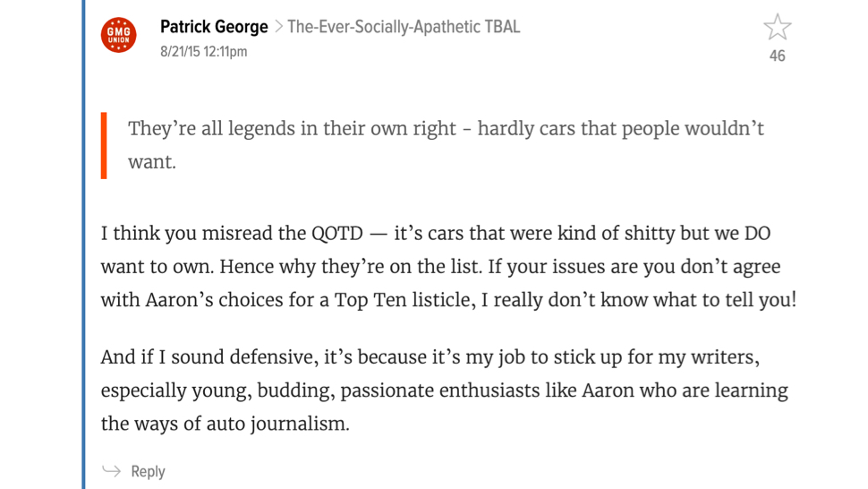The width and height of the screenshot is (868, 489).
Task: Open The-Ever-Socially-Apathetic TBAL's profile
Action: pyautogui.click(x=404, y=27)
